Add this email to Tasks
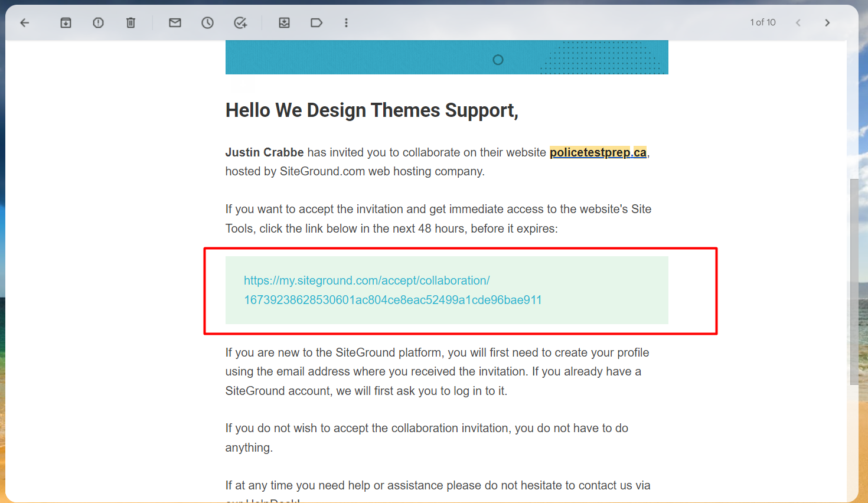Image resolution: width=868 pixels, height=503 pixels. pos(240,23)
